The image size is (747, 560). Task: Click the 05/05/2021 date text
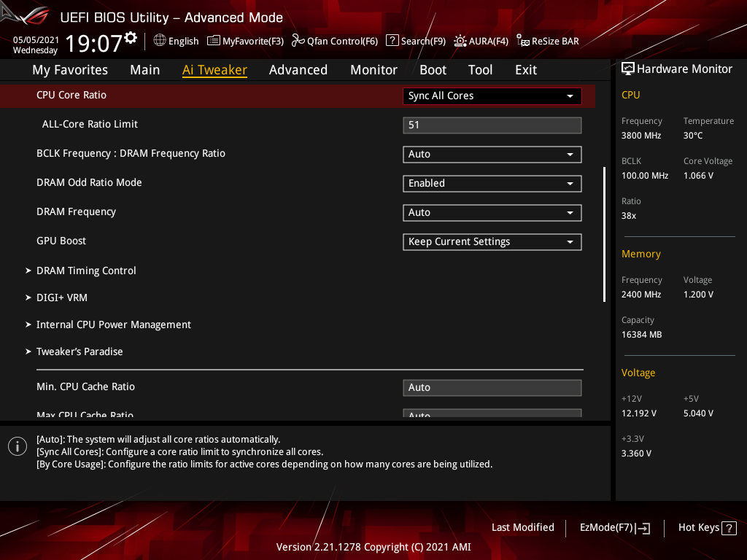36,40
